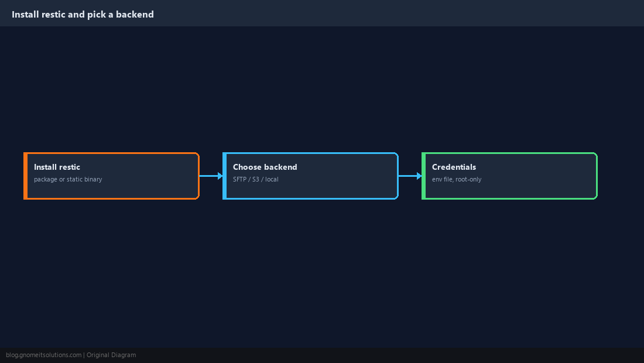The height and width of the screenshot is (363, 644).
Task: Click the diagram heading 'Install restic and pick a backend'
Action: 83,15
